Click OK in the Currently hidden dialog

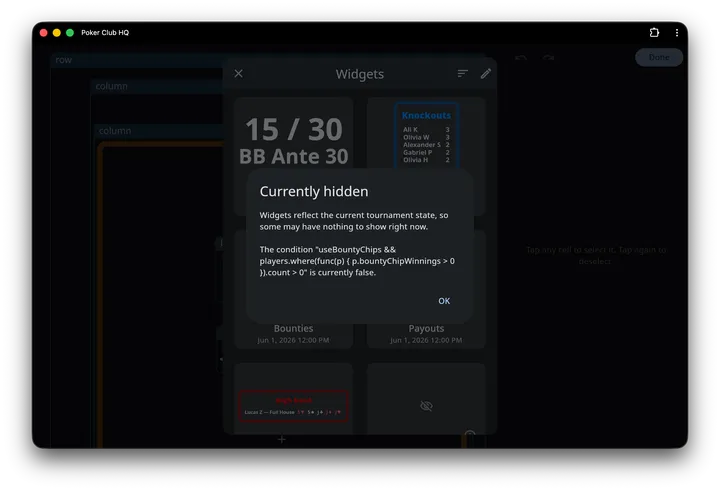[444, 301]
